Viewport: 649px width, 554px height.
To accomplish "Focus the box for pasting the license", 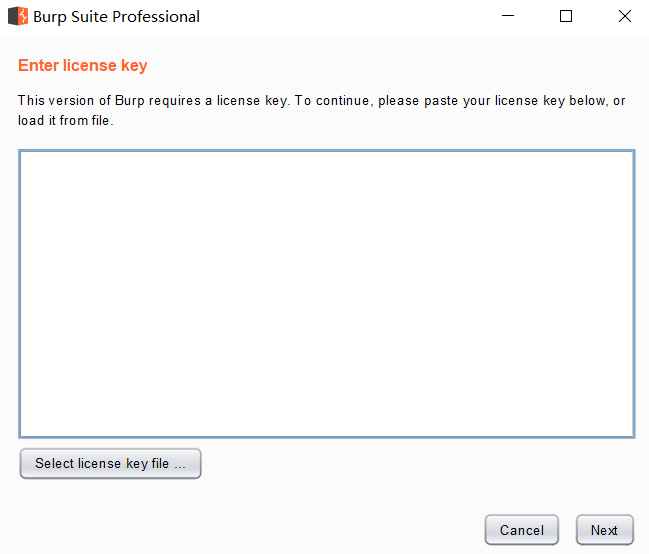I will point(326,293).
